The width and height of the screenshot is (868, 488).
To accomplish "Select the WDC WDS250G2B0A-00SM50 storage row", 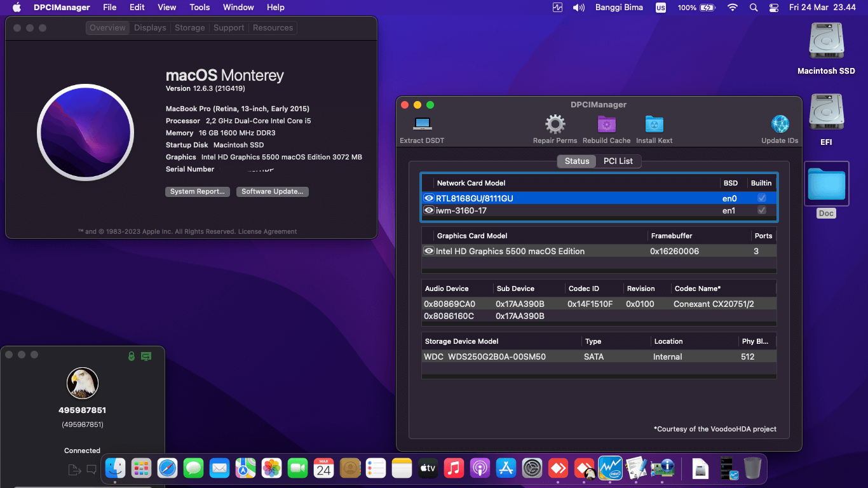I will pyautogui.click(x=599, y=356).
